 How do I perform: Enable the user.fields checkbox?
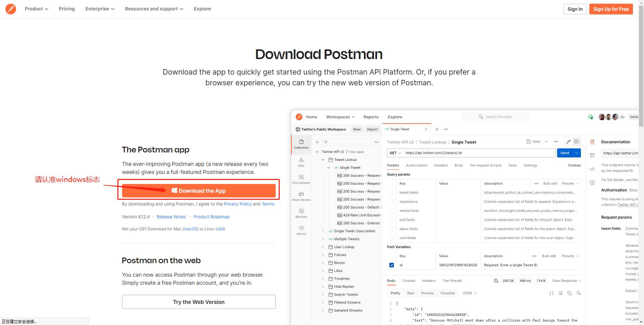(391, 238)
